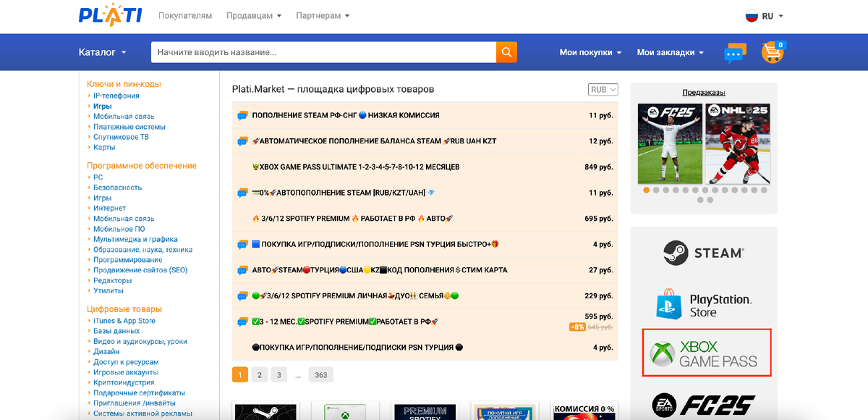Open the shopping cart icon
Screen dimensions: 868x420
coord(773,52)
